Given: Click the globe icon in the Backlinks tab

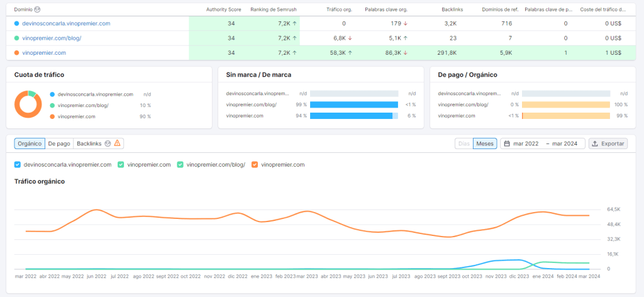Looking at the screenshot, I should (108, 143).
